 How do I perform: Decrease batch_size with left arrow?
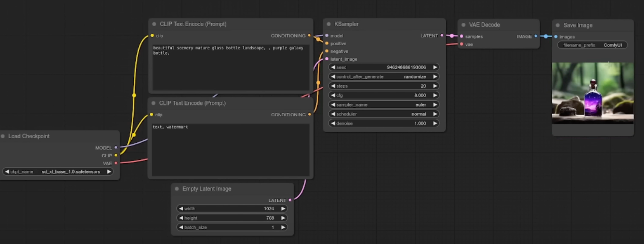click(181, 227)
